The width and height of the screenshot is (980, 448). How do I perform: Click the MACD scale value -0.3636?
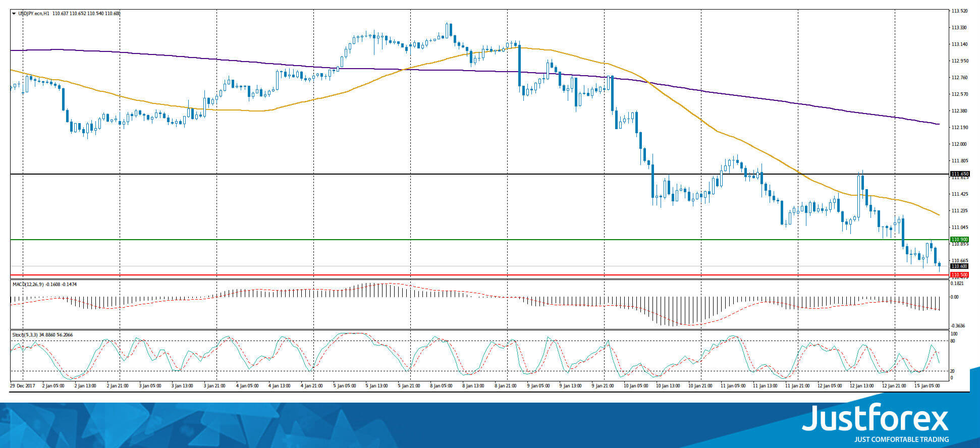(x=958, y=326)
